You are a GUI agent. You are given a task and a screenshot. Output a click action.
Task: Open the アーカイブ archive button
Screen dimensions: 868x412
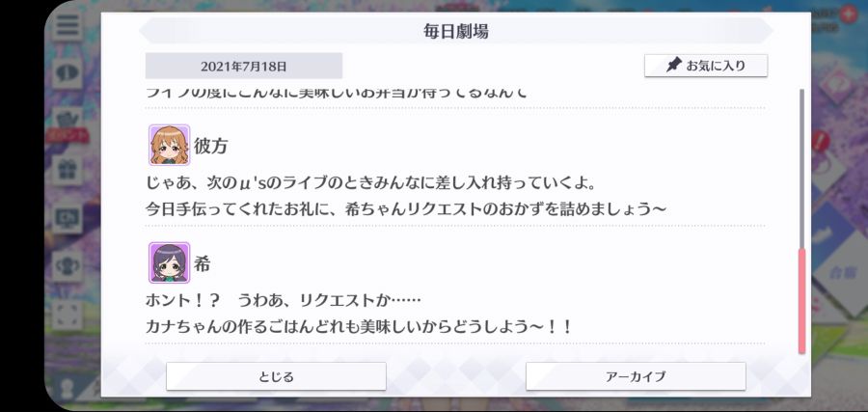coord(636,376)
